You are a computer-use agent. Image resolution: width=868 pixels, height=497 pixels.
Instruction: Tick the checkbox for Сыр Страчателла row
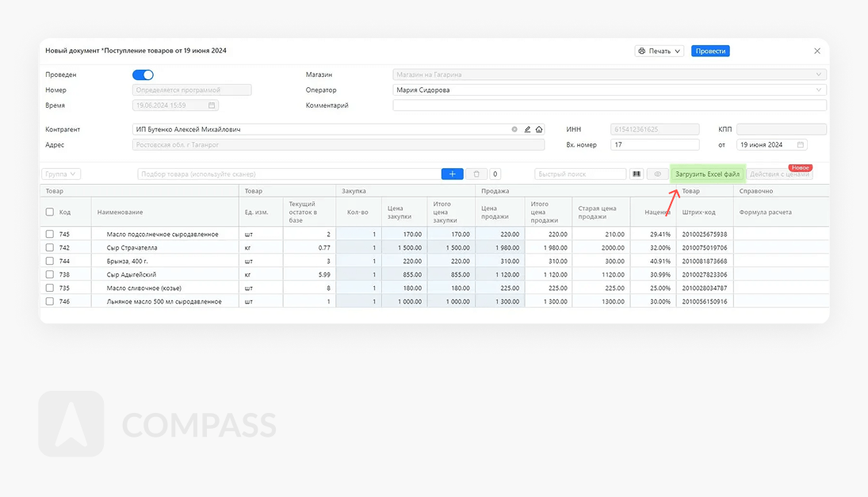coord(50,247)
